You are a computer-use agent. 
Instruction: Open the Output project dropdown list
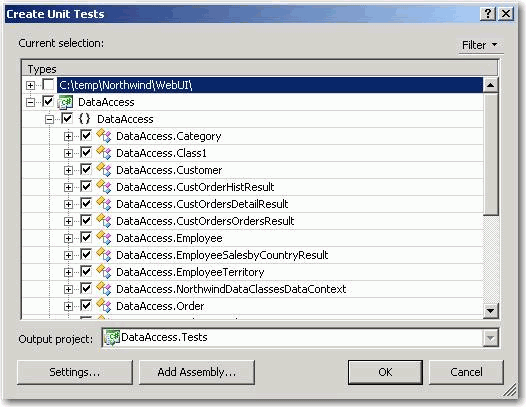(x=490, y=338)
